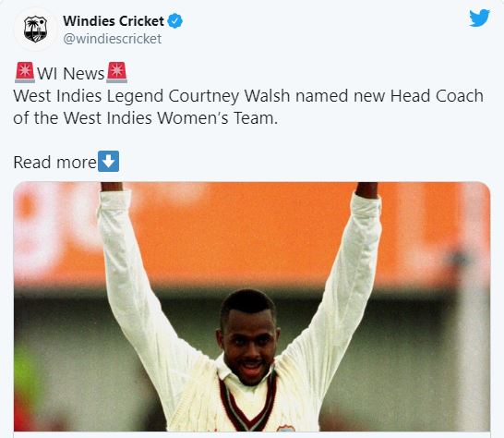Click the blue down arrow emoji
This screenshot has width=504, height=438.
[x=108, y=161]
